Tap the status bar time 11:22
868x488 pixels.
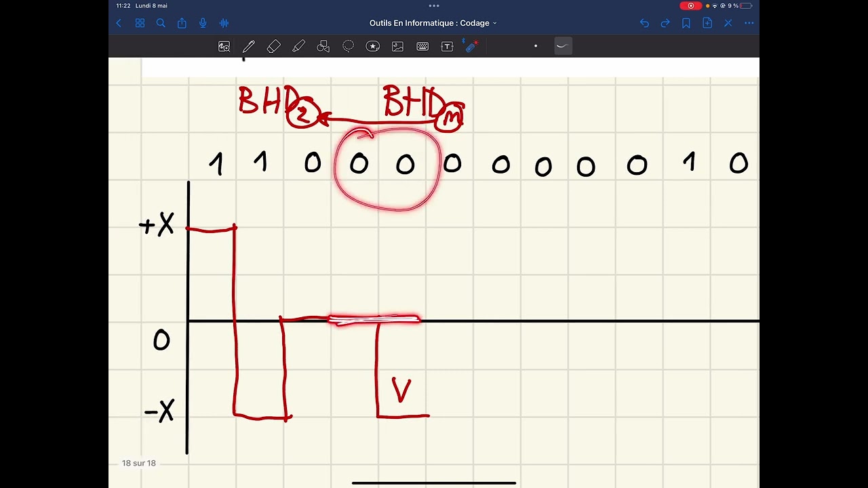tap(123, 5)
